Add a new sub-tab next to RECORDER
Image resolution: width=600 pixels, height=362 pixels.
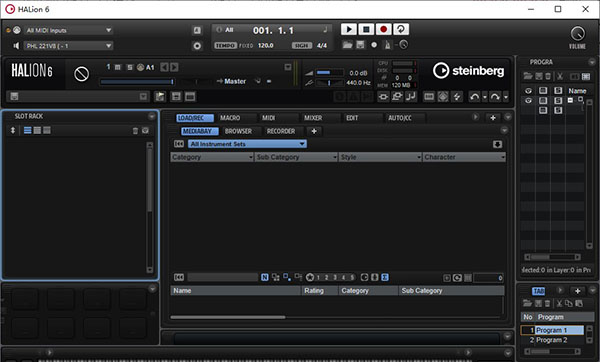tap(314, 131)
